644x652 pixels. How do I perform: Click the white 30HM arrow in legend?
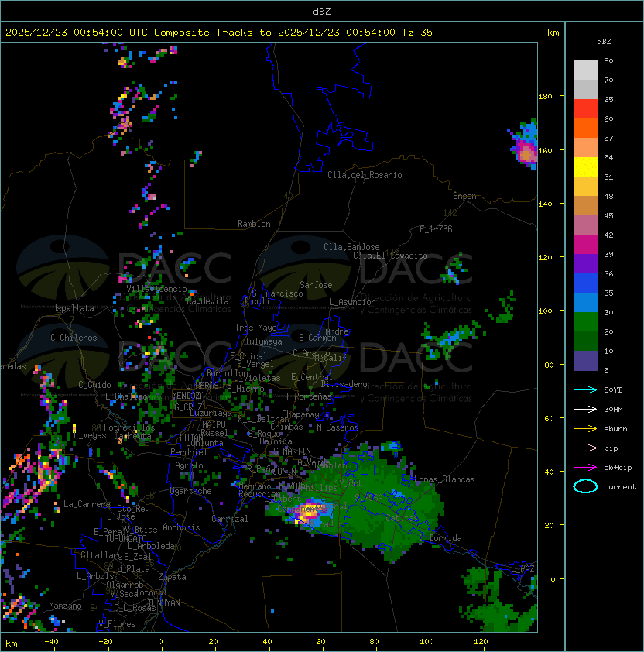coord(585,409)
